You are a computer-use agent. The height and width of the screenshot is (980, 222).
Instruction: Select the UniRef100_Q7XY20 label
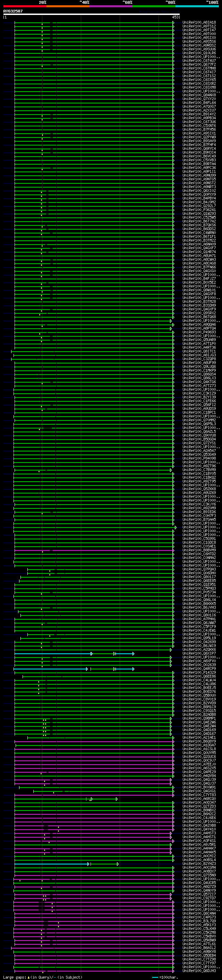click(x=199, y=99)
